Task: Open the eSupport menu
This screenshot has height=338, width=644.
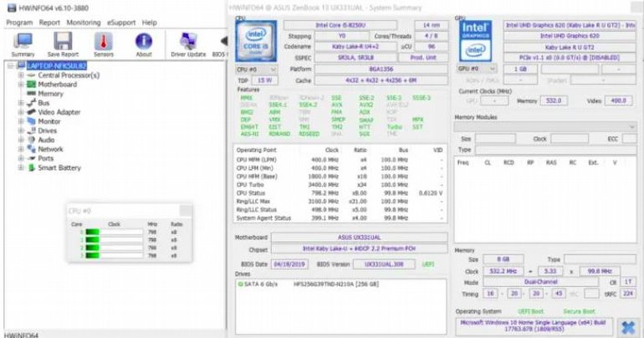Action: tap(121, 22)
